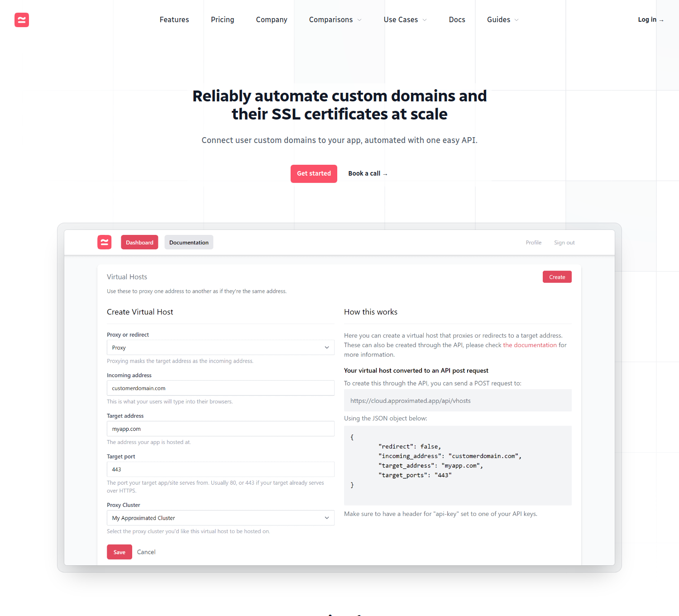Click the "Create Virtual Host" heading

tap(140, 312)
